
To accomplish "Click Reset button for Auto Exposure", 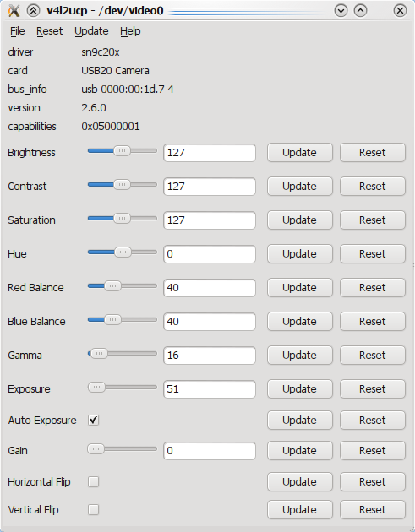I will 373,421.
